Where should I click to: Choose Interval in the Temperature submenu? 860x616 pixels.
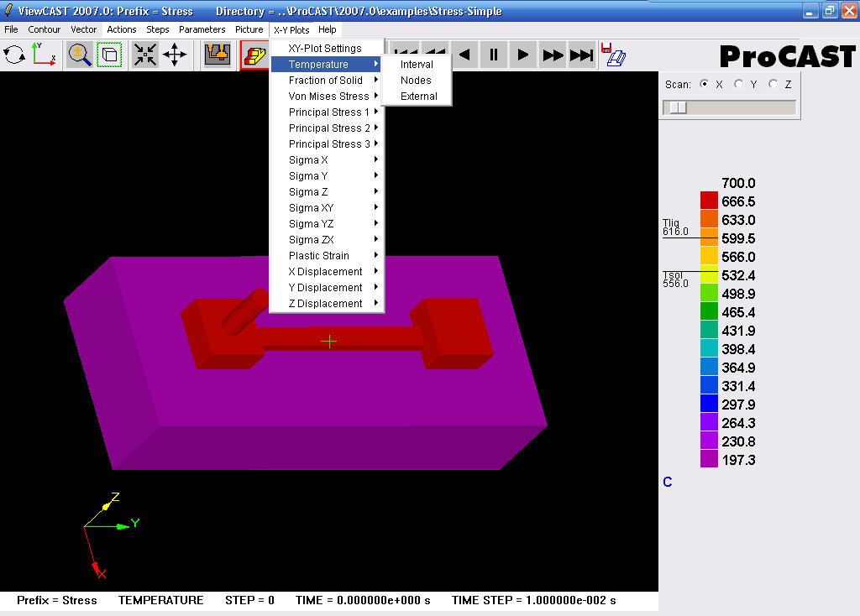417,64
